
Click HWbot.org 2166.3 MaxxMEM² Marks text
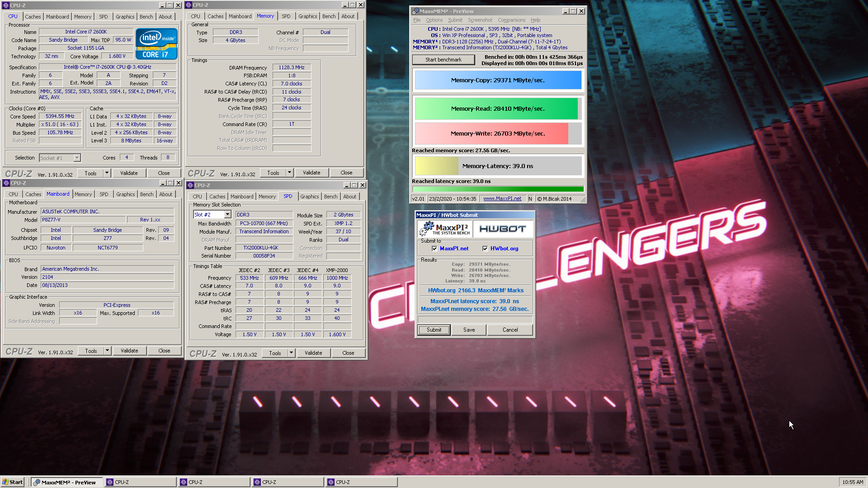click(x=476, y=291)
